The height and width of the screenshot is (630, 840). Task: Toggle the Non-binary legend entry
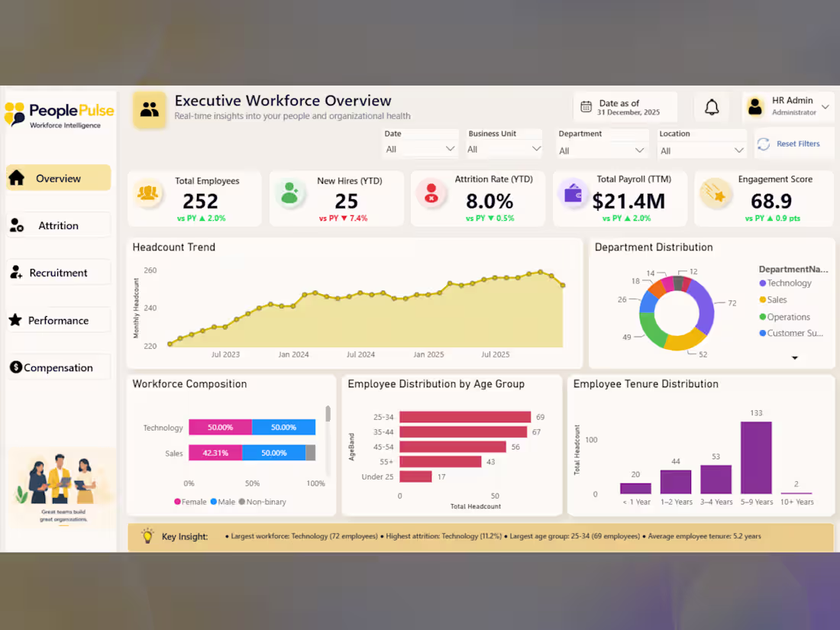point(263,502)
